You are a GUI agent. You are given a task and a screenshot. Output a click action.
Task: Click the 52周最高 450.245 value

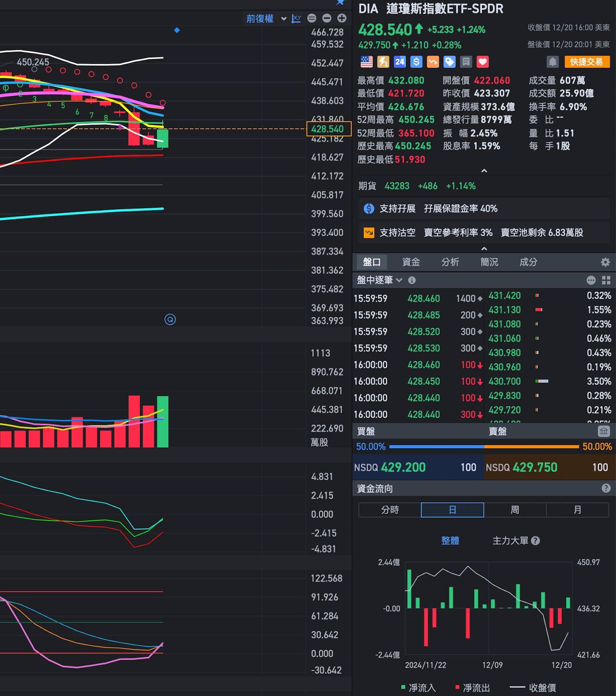pyautogui.click(x=416, y=120)
